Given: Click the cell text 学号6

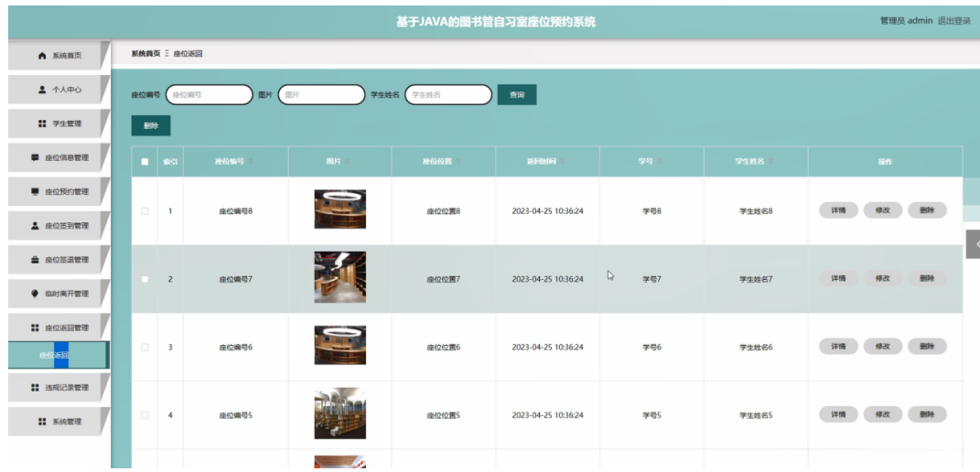Looking at the screenshot, I should [x=652, y=347].
